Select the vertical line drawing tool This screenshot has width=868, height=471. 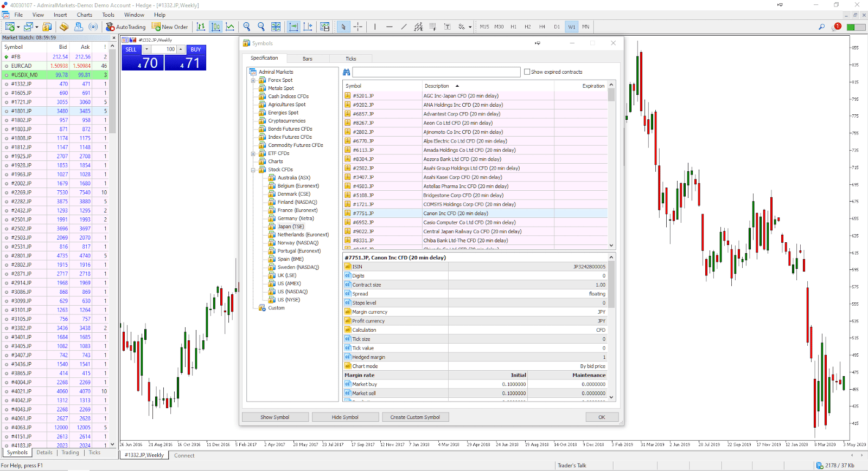click(x=375, y=27)
